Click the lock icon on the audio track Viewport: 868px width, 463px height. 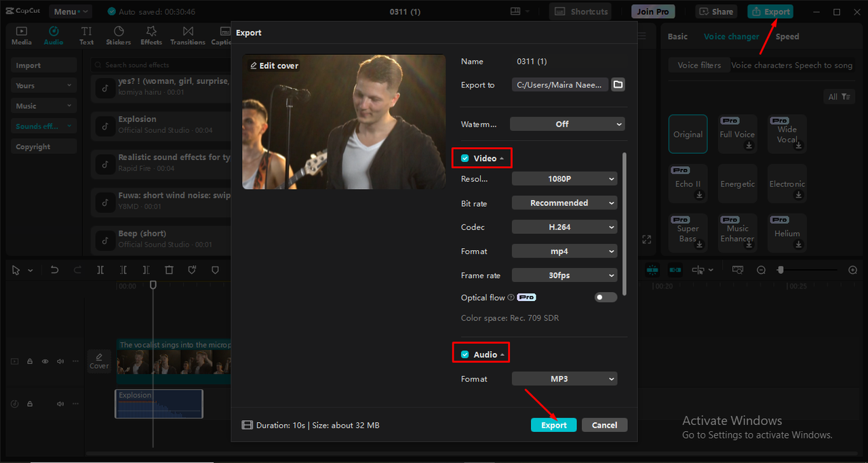click(30, 403)
